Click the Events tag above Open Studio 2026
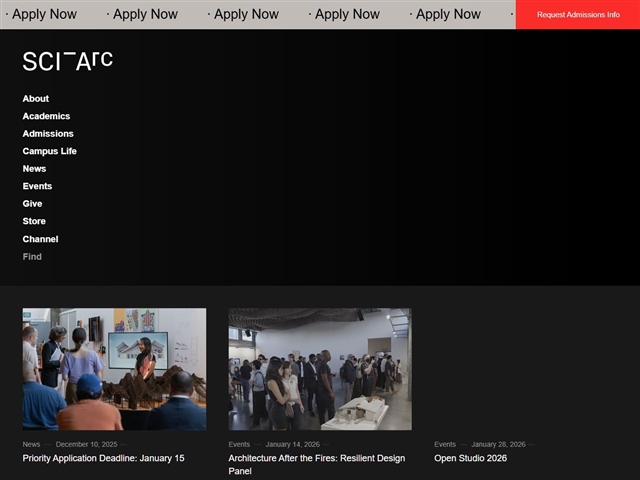Screen dimensions: 640x480 coord(445,444)
